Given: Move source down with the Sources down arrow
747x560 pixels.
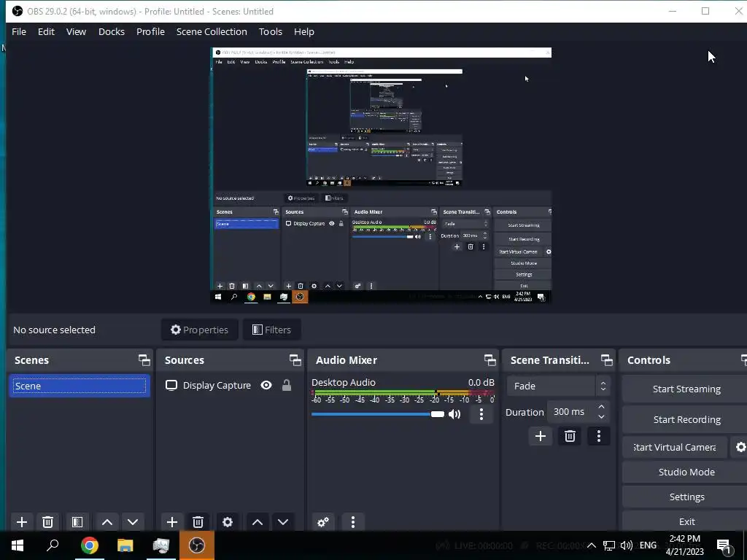Looking at the screenshot, I should pos(283,522).
